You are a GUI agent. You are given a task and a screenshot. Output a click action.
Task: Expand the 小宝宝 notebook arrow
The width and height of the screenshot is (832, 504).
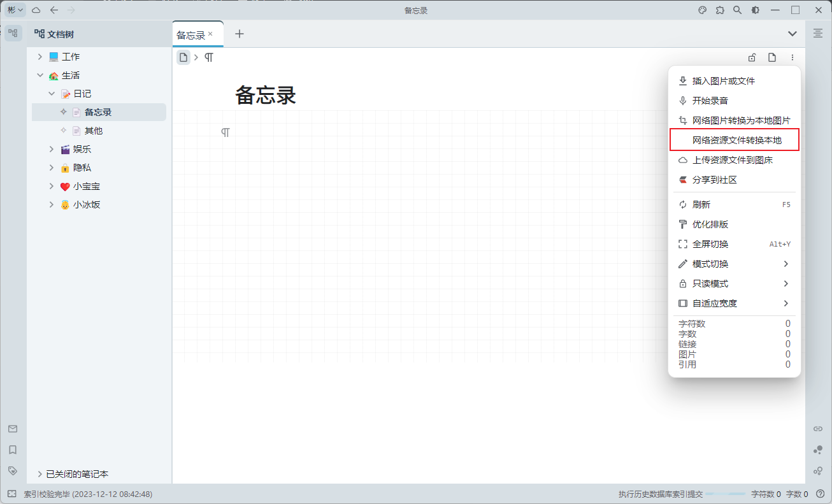[52, 187]
